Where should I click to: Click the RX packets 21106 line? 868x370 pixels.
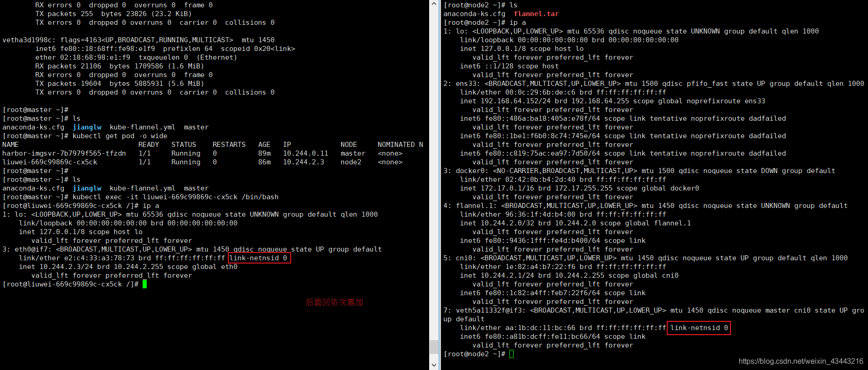click(120, 66)
